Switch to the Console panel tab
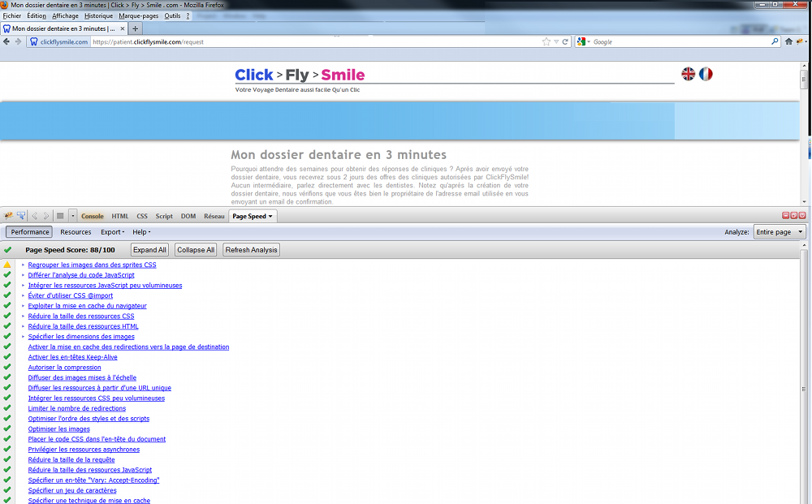This screenshot has height=504, width=812. 93,216
